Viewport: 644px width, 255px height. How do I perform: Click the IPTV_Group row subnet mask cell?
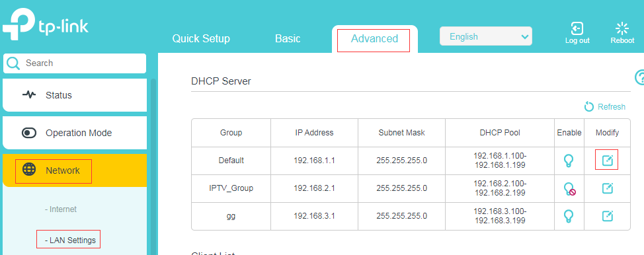402,188
